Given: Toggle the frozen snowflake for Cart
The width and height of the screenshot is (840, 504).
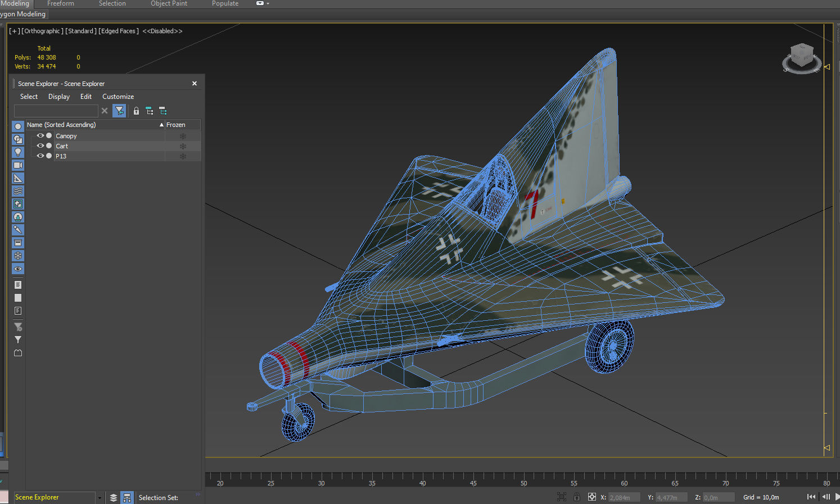Looking at the screenshot, I should [183, 146].
